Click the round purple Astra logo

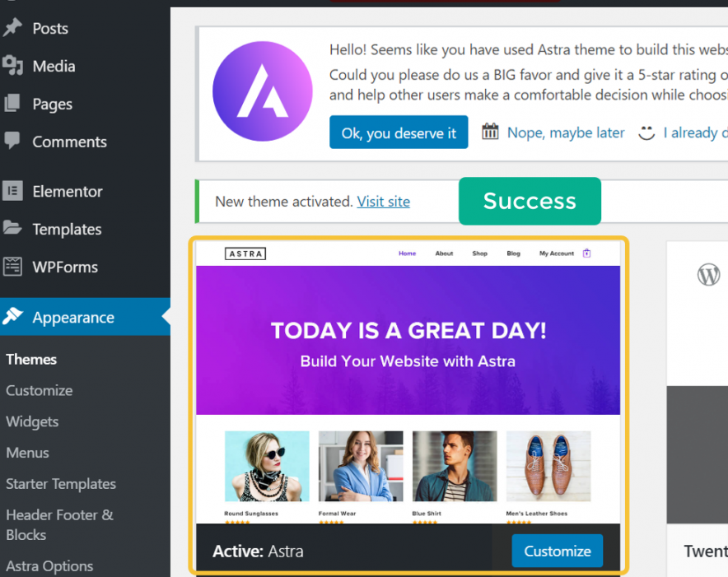pyautogui.click(x=263, y=91)
